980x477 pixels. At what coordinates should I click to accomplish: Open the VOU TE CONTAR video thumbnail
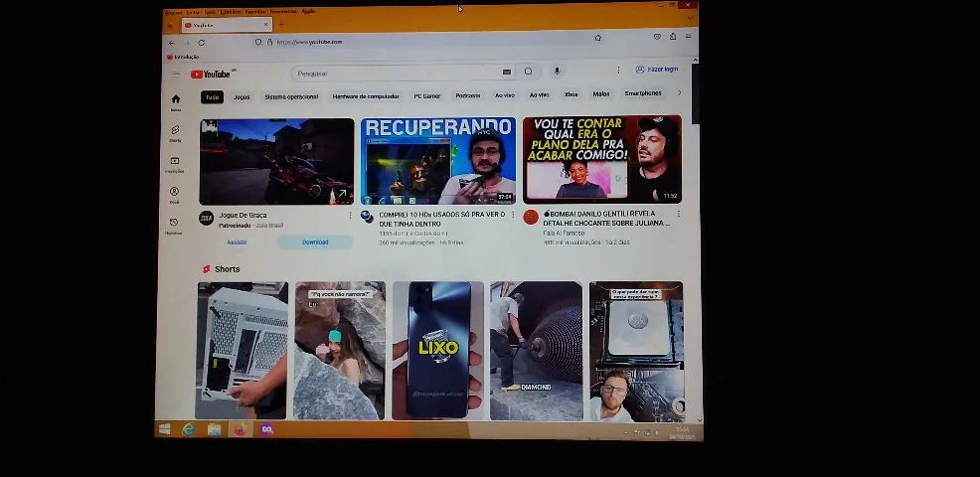pyautogui.click(x=602, y=159)
